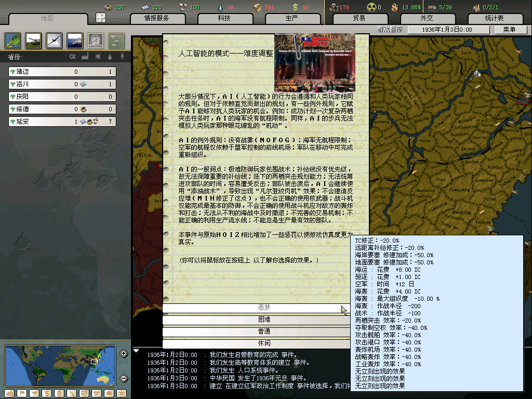Image resolution: width=532 pixels, height=399 pixels.
Task: Click the money dollar icon showing 48
Action: [x=295, y=7]
